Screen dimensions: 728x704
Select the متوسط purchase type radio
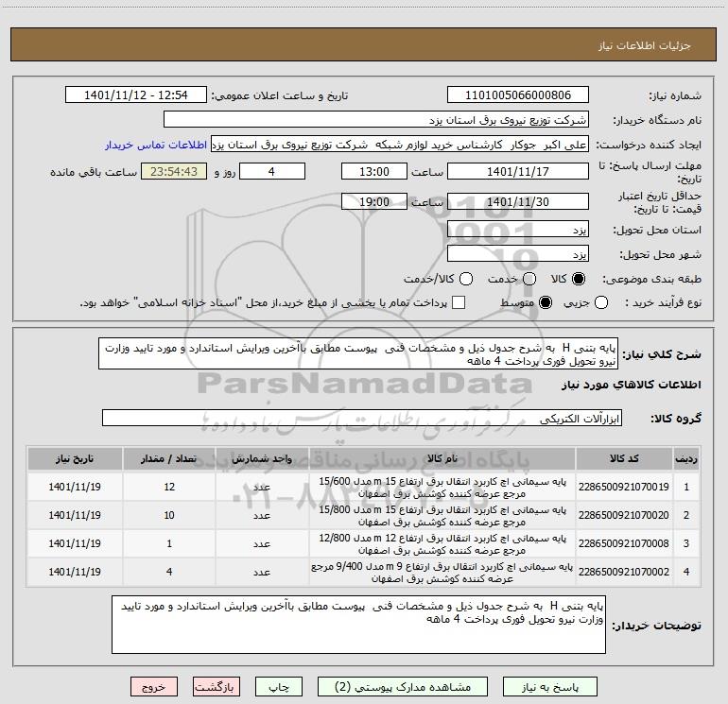546,302
